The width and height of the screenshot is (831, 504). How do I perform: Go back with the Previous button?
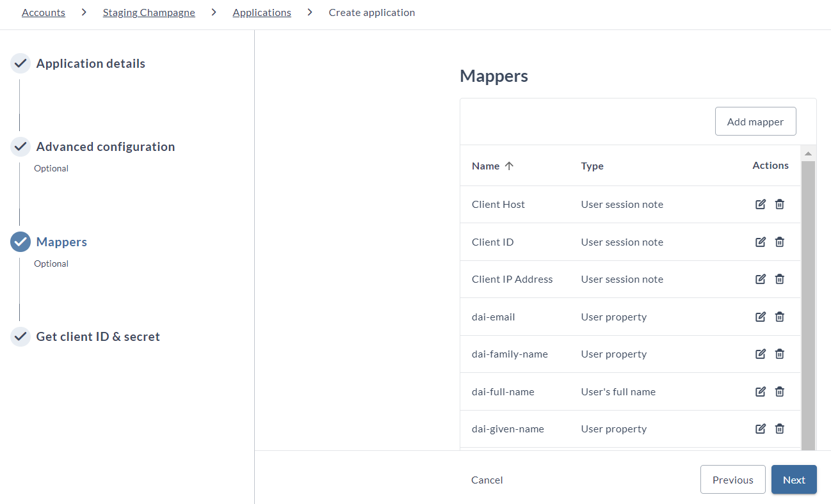[x=733, y=480]
